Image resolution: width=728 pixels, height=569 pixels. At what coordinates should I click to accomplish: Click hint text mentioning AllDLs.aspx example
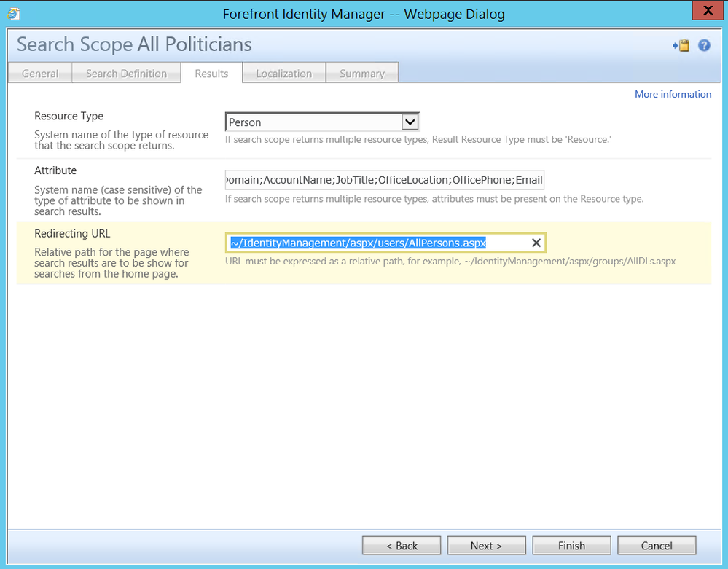(450, 262)
